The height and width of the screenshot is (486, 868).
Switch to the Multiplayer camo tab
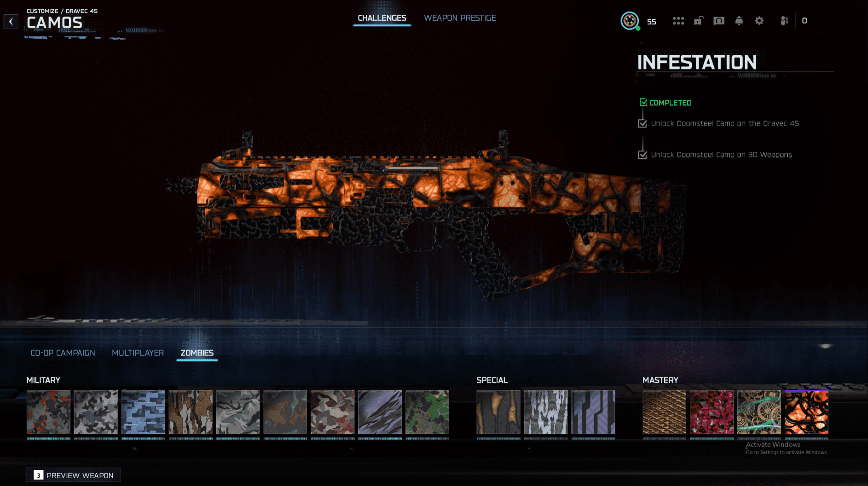138,353
